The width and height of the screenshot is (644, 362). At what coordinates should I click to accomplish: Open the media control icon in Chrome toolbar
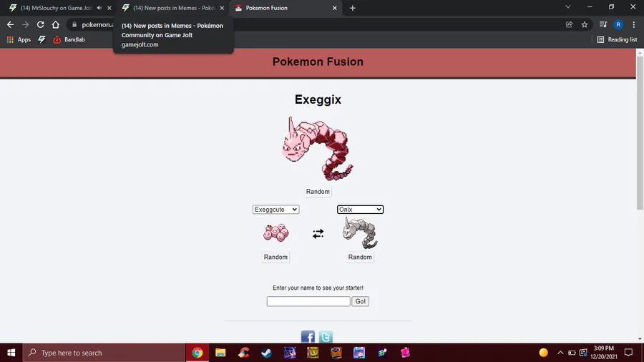point(603,24)
